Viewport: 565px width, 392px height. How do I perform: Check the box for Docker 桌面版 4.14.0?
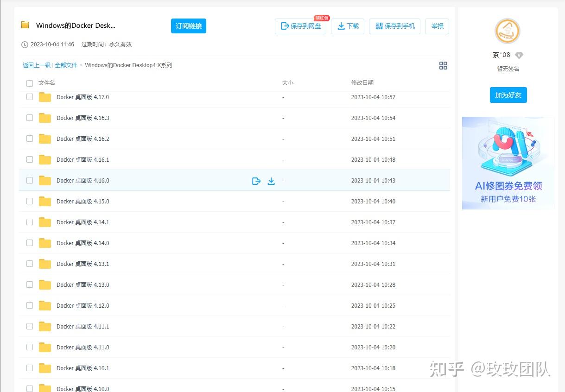[30, 243]
